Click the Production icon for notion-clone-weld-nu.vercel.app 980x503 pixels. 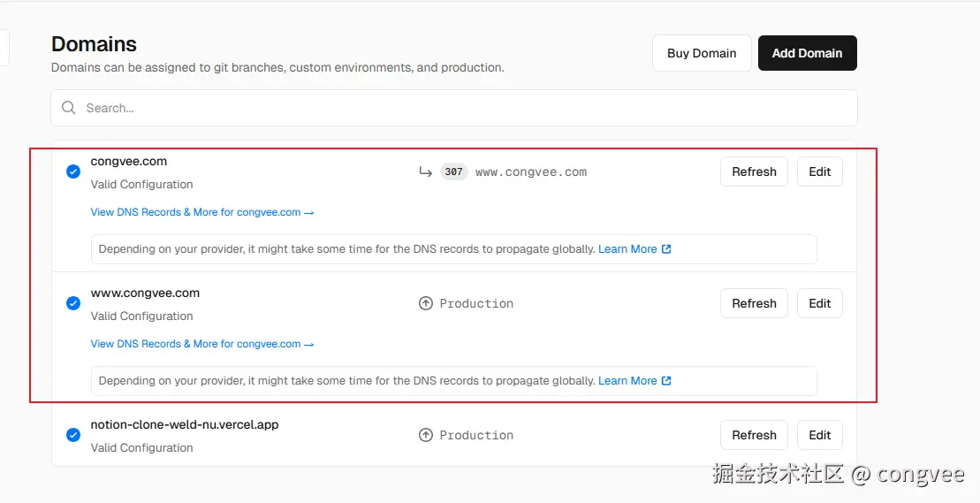426,435
